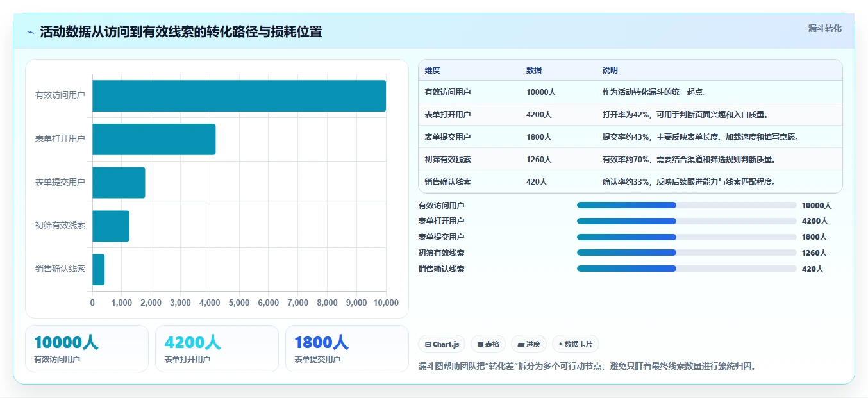The image size is (868, 398).
Task: Click the 提交率约43% description text
Action: pos(701,137)
